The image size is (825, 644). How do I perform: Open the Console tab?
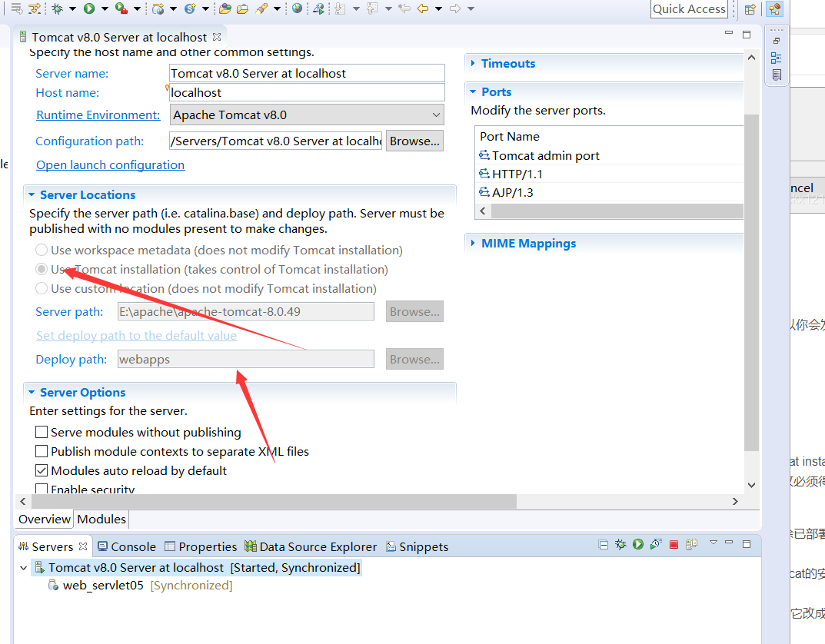pos(127,546)
